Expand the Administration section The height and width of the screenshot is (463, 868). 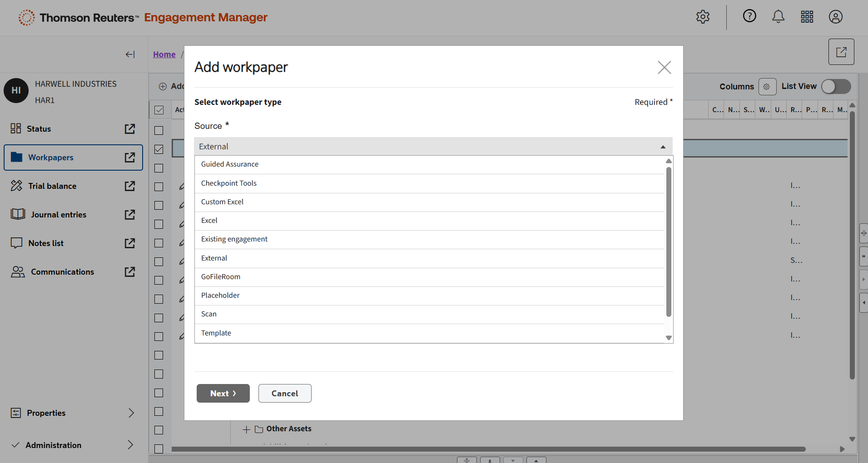click(x=131, y=445)
